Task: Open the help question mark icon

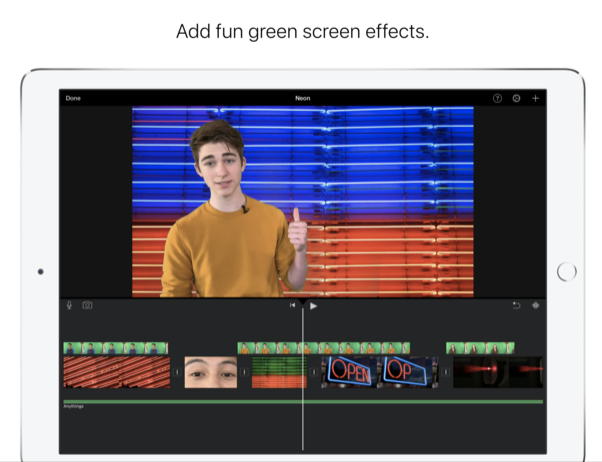Action: pyautogui.click(x=497, y=99)
